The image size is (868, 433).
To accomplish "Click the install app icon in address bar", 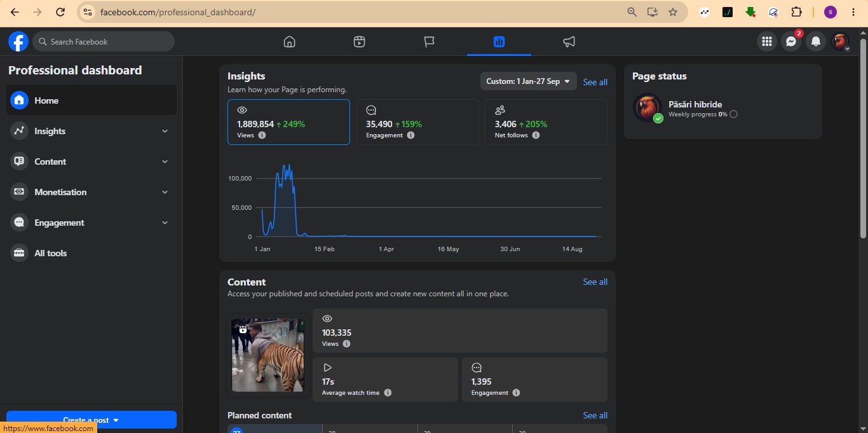I will tap(652, 12).
